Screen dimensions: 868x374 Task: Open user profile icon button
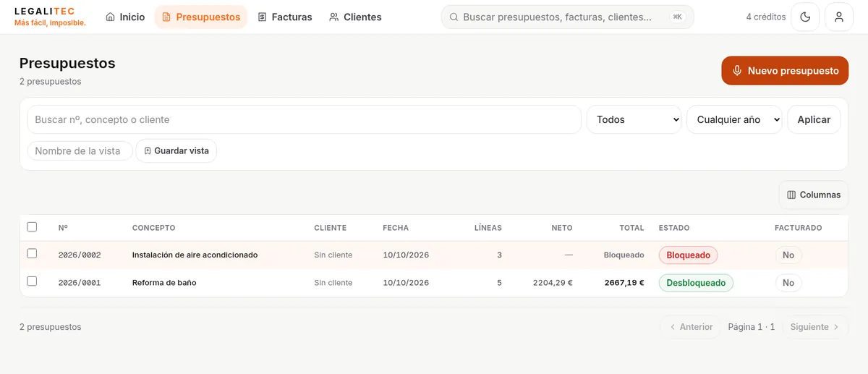click(x=839, y=17)
